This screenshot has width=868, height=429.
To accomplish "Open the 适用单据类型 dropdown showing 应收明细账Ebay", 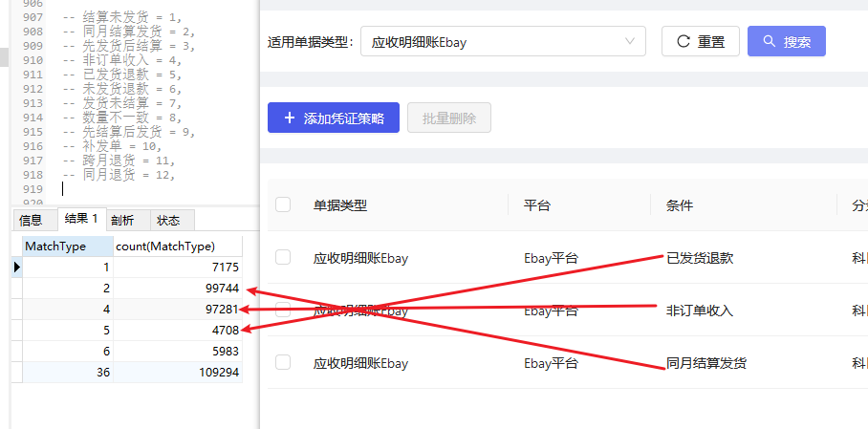I will point(503,41).
